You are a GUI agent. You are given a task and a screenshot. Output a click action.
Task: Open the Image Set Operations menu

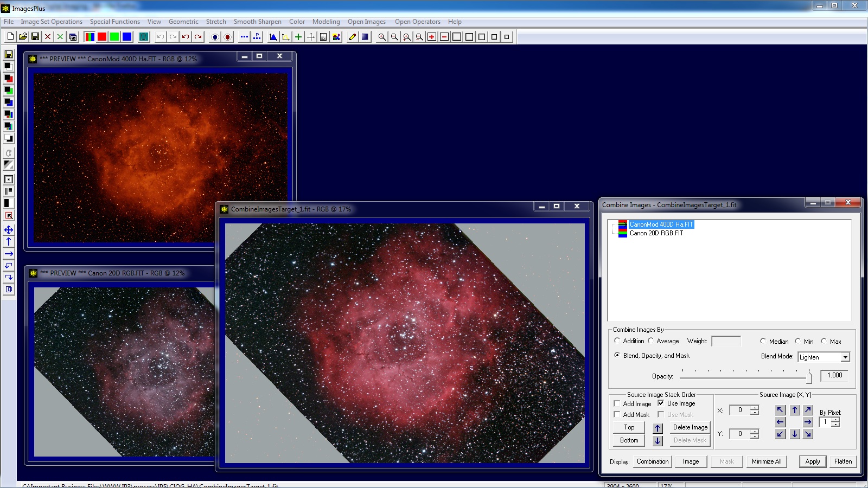tap(52, 22)
